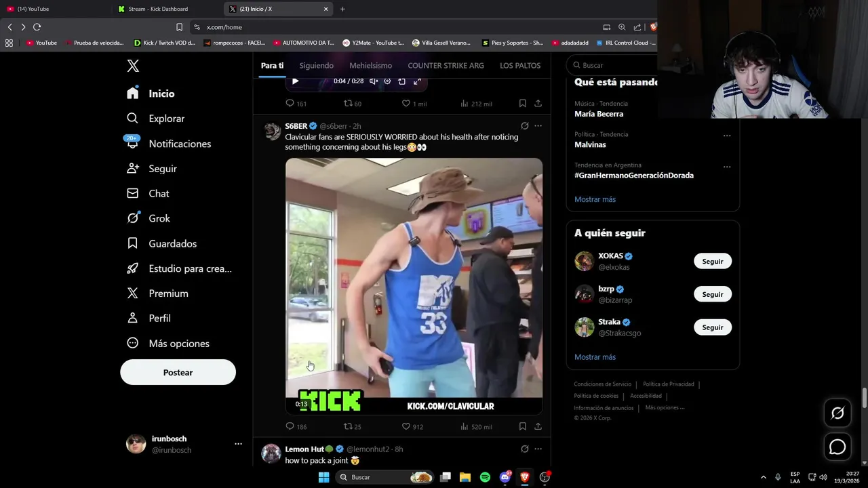Screen dimensions: 868x488
Task: Open Grok in sidebar
Action: 149,218
